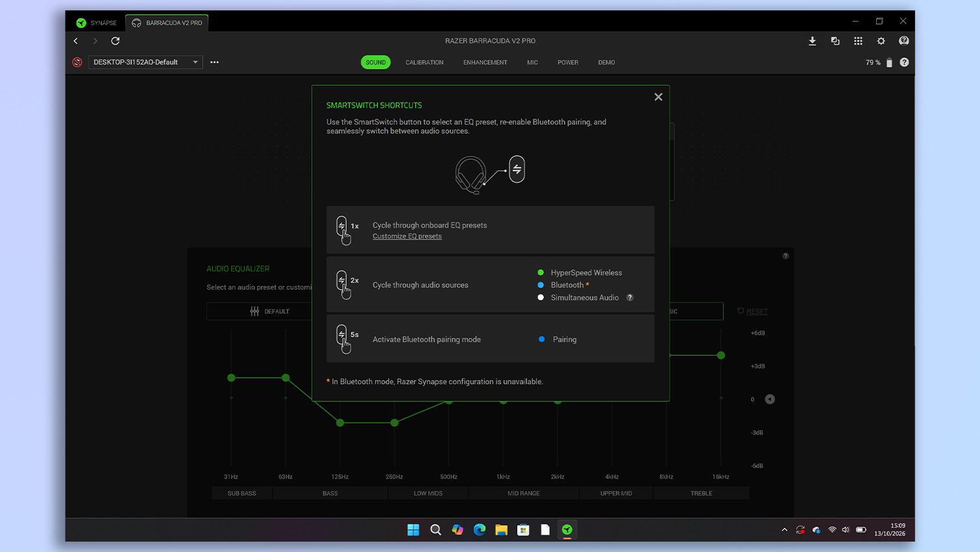980x552 pixels.
Task: Click the help icon beside Simultaneous Audio
Action: [630, 297]
